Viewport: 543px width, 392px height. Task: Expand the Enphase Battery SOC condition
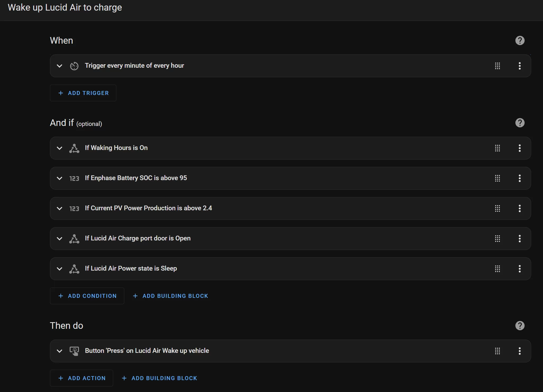coord(59,178)
